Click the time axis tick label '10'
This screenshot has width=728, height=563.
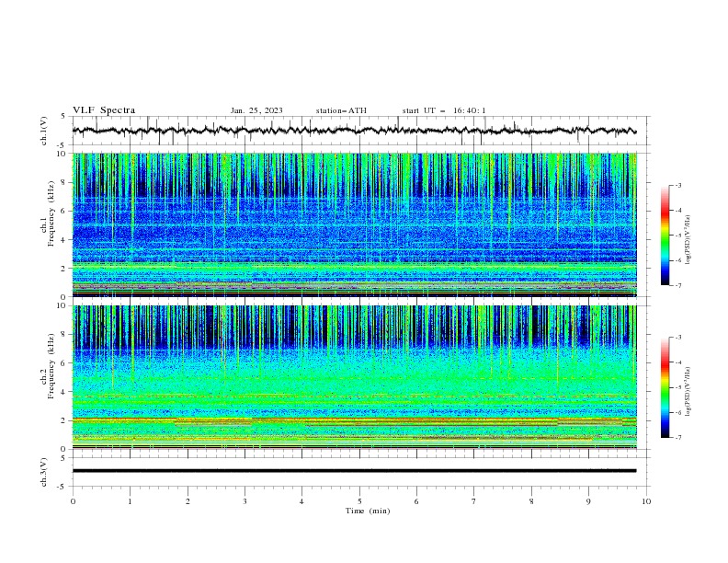(646, 501)
